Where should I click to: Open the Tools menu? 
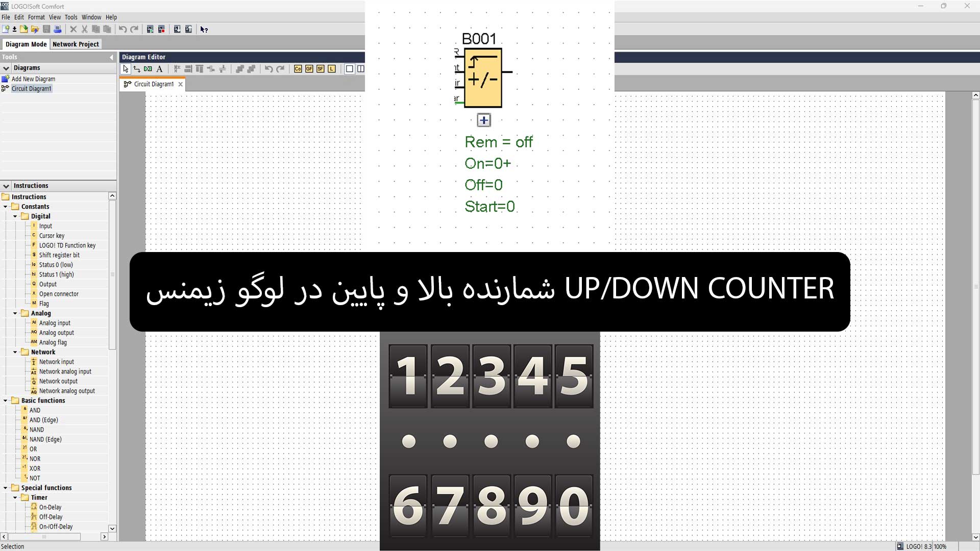[x=70, y=17]
